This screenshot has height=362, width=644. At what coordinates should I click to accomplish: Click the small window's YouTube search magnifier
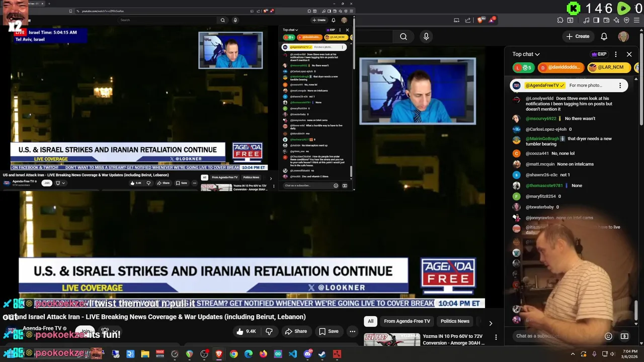222,20
